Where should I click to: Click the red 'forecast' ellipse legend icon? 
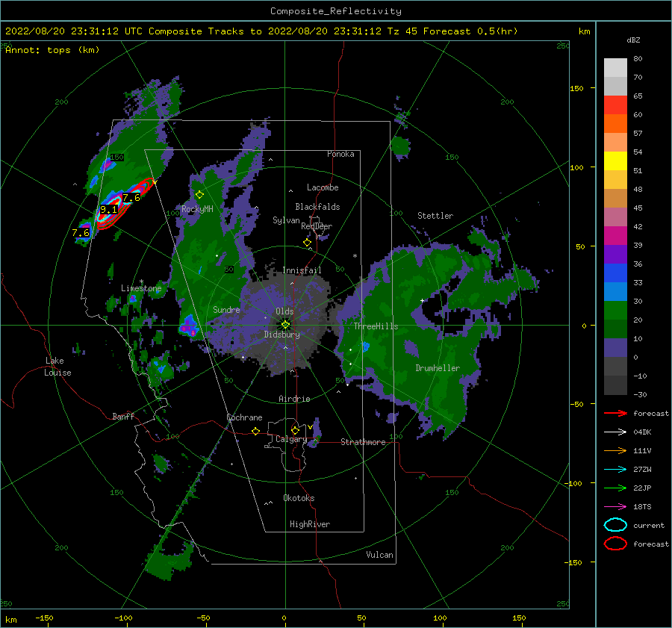coord(615,544)
